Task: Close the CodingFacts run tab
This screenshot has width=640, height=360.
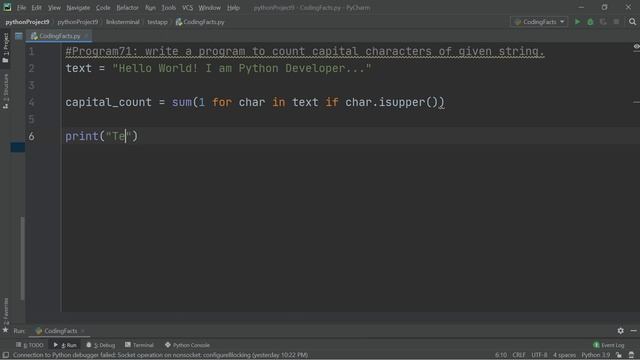Action: point(82,331)
